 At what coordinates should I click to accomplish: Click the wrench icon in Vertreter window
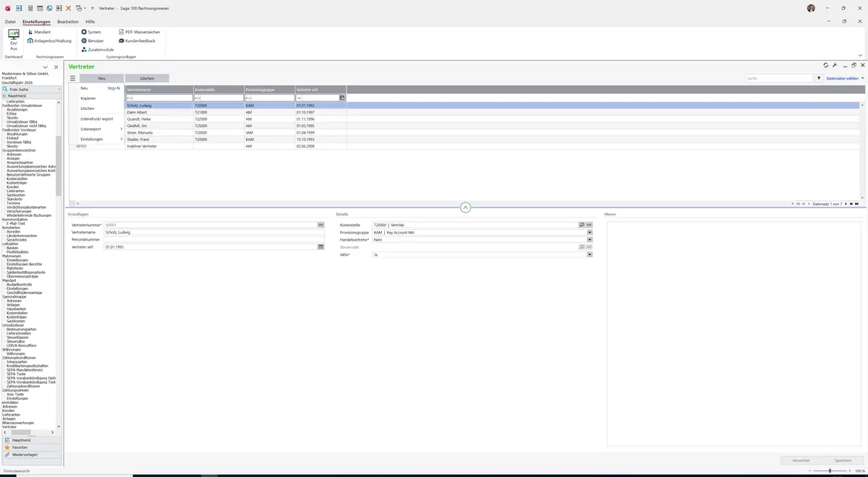point(835,65)
